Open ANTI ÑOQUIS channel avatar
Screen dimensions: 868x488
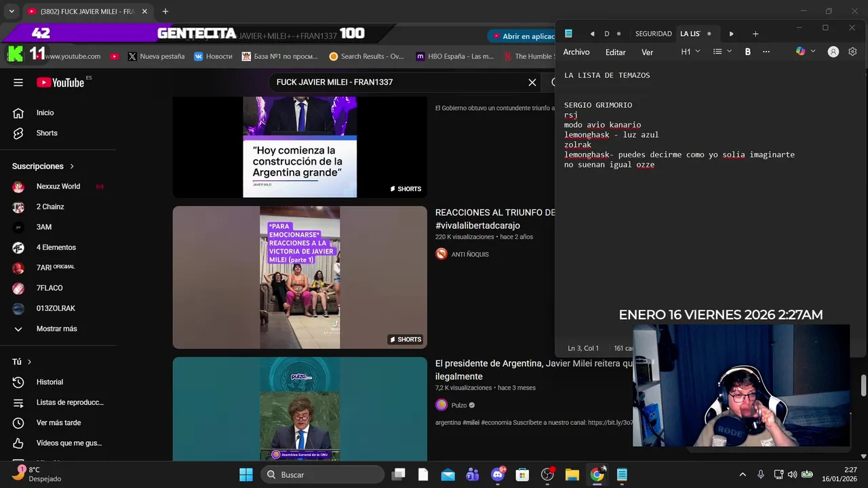click(x=441, y=254)
